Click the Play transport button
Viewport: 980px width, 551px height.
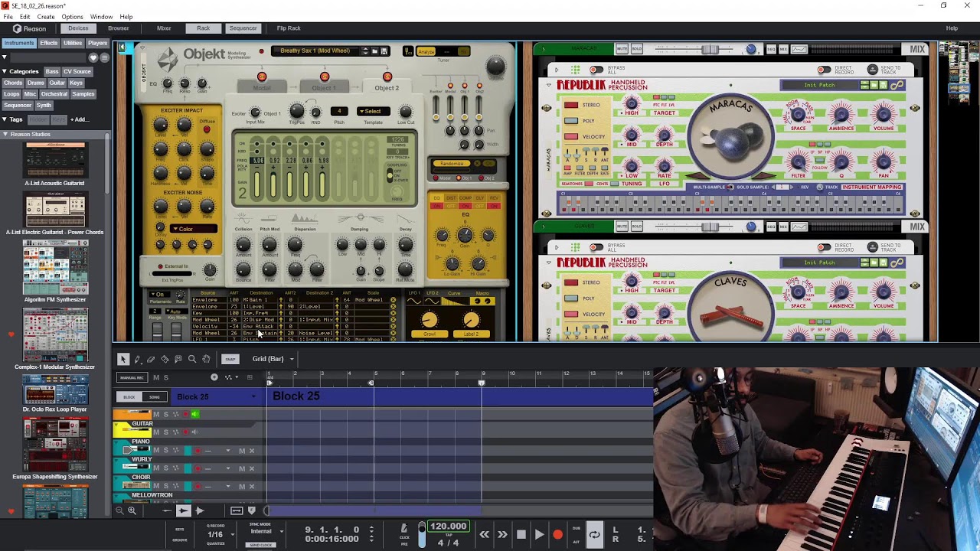pos(539,535)
